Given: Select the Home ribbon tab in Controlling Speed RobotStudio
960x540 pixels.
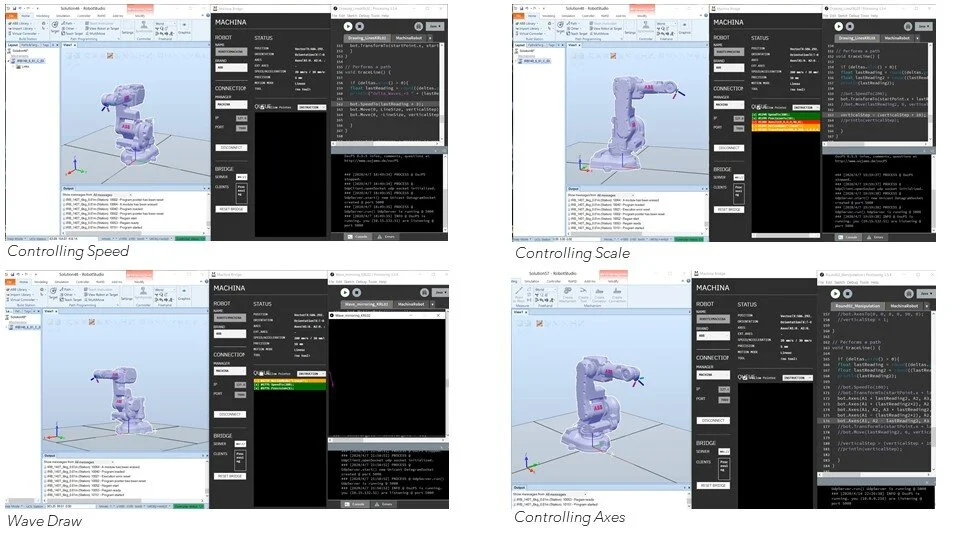Looking at the screenshot, I should (26, 16).
